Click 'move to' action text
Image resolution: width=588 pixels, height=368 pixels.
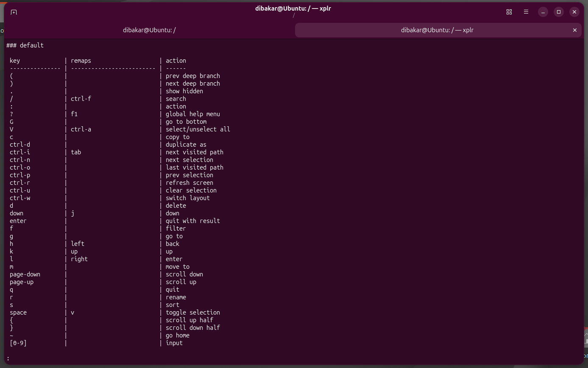pyautogui.click(x=178, y=267)
